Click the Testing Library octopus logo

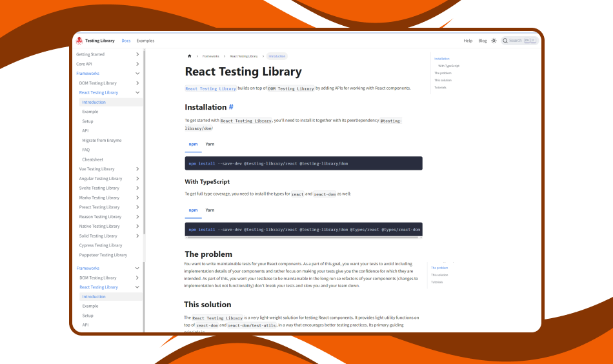tap(79, 41)
